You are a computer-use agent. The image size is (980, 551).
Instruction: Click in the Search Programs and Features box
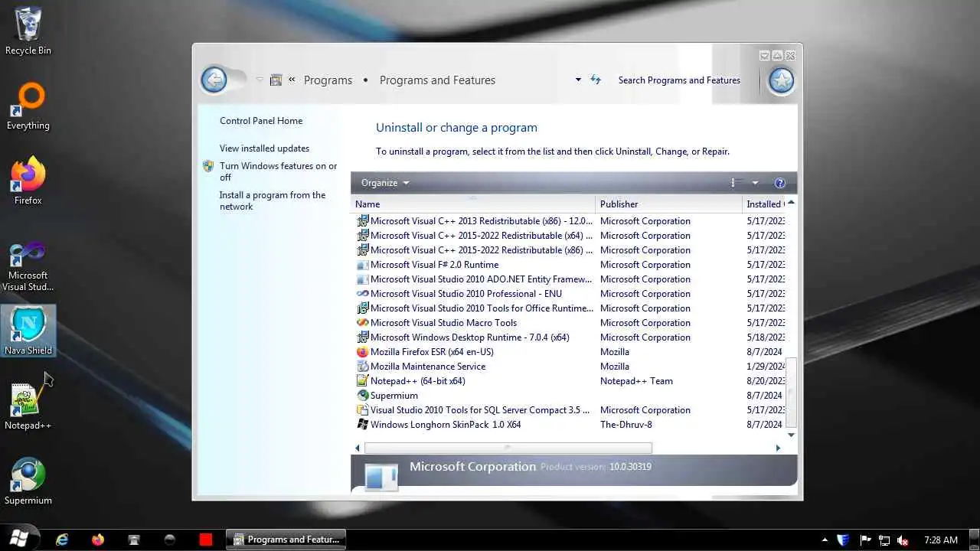point(679,80)
